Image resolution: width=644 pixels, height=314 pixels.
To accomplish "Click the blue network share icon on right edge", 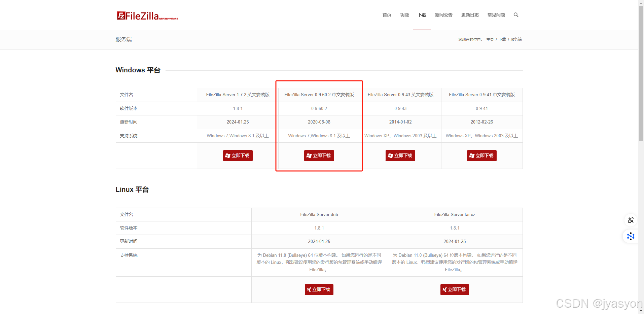I will coord(631,236).
